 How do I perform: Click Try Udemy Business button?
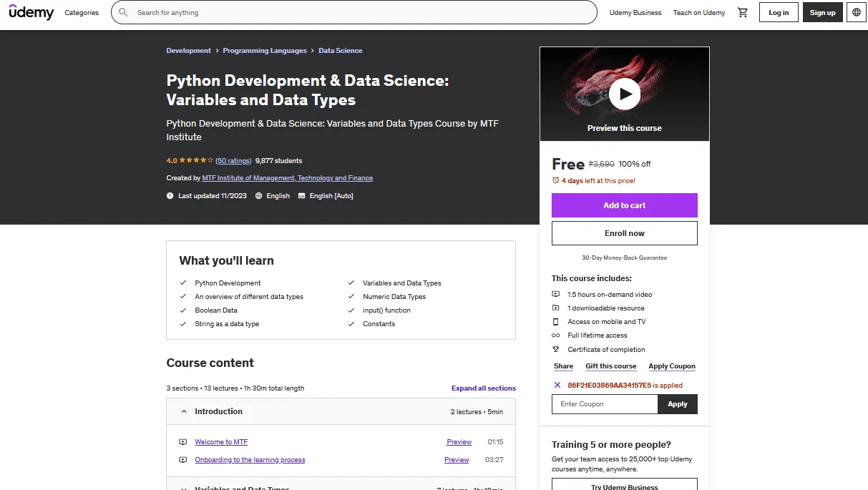[x=625, y=484]
